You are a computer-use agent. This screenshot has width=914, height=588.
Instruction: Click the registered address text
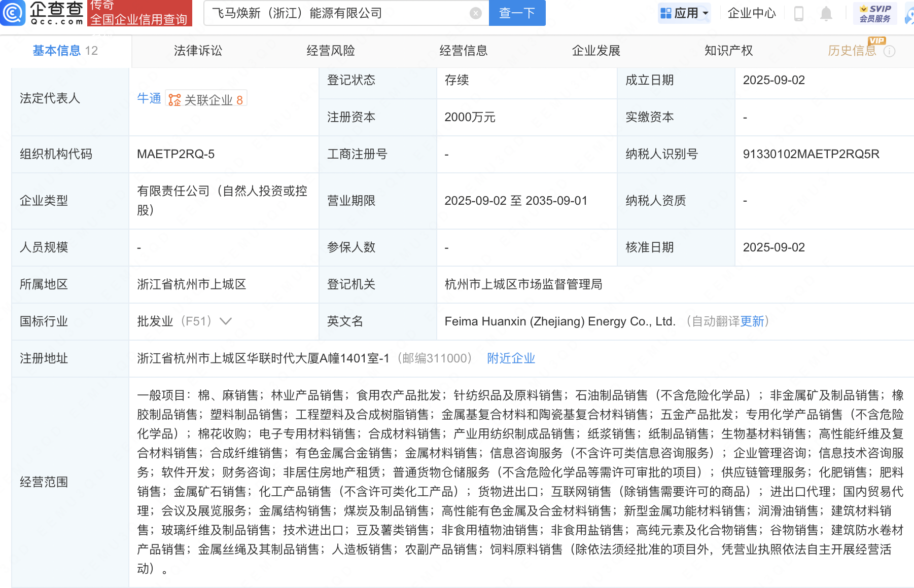(263, 358)
